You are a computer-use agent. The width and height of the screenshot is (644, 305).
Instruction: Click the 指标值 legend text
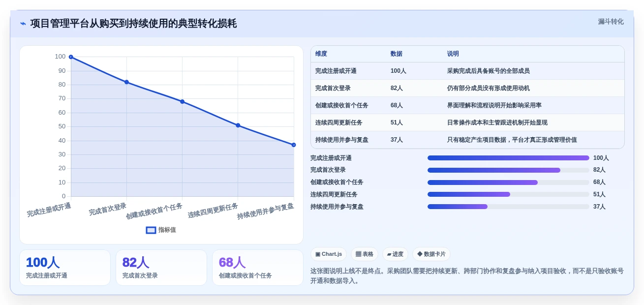(167, 230)
